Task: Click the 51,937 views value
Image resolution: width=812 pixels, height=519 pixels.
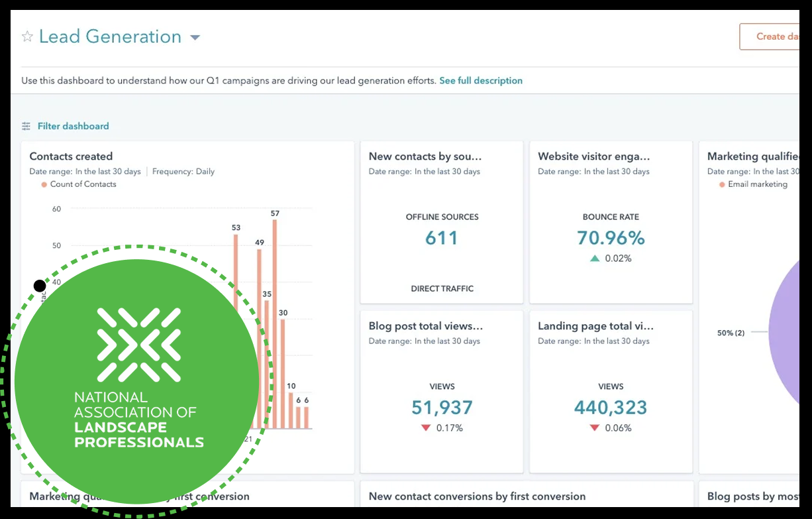Action: 442,407
